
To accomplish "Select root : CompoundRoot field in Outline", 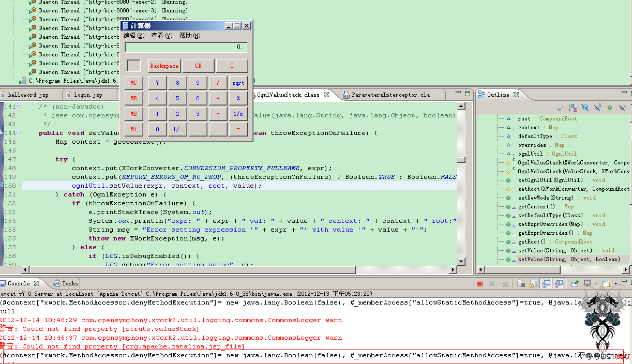I will [547, 118].
